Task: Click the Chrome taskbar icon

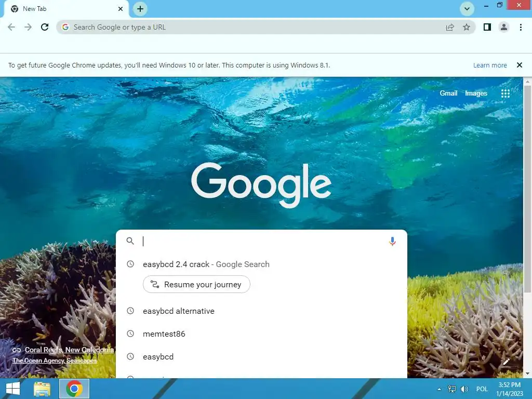Action: tap(74, 389)
